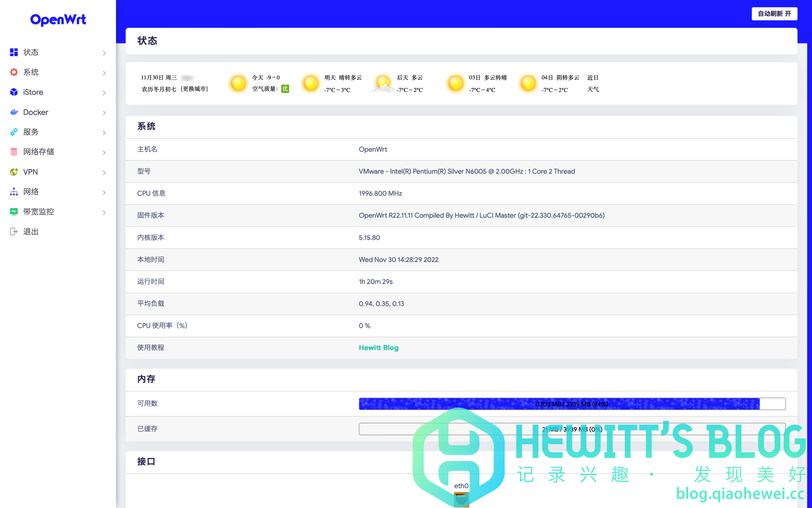Viewport: 812px width, 508px height.
Task: Expand the 系统 menu chevron
Action: click(x=104, y=73)
